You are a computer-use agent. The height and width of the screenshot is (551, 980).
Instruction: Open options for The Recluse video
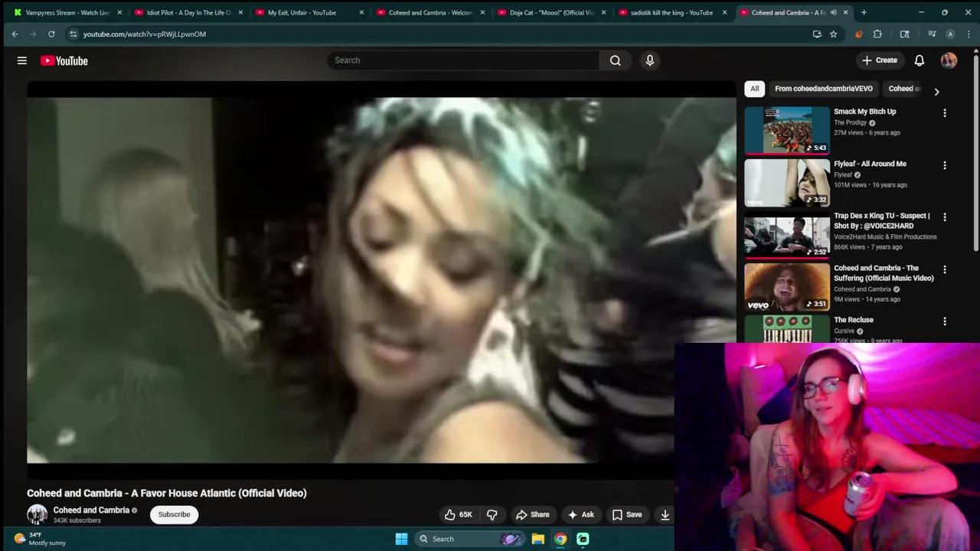tap(945, 321)
